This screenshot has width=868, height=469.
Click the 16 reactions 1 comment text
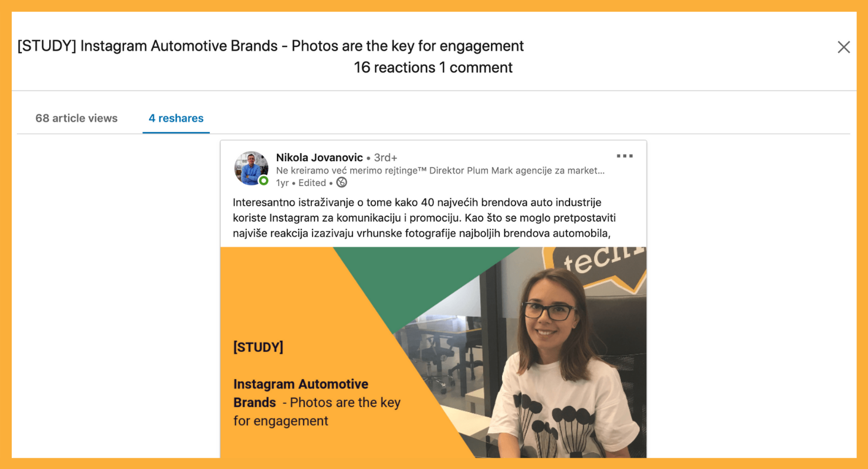click(433, 67)
